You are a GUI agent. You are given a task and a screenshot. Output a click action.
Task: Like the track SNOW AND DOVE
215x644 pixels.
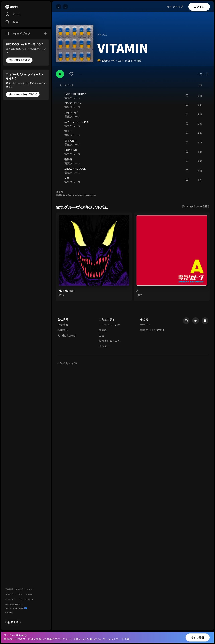point(187,171)
